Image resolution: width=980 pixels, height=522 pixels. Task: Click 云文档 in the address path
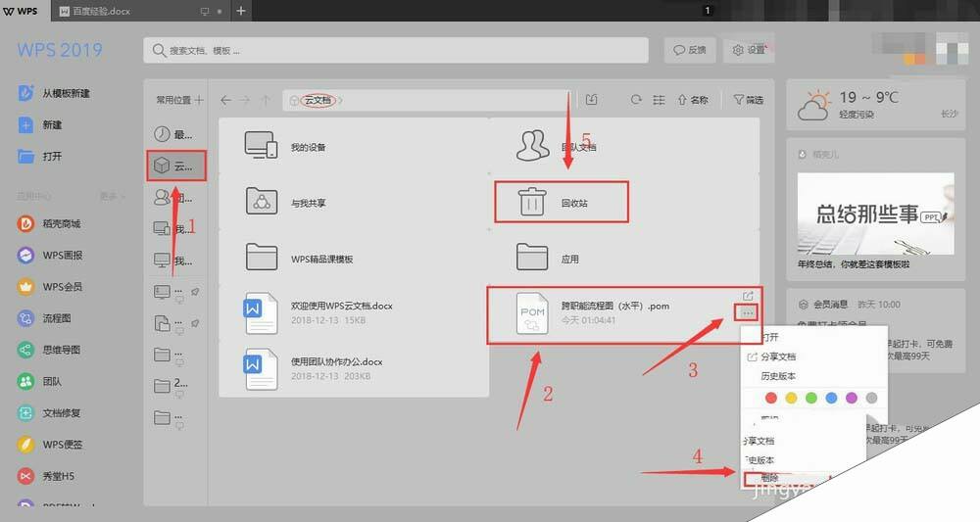click(x=318, y=100)
